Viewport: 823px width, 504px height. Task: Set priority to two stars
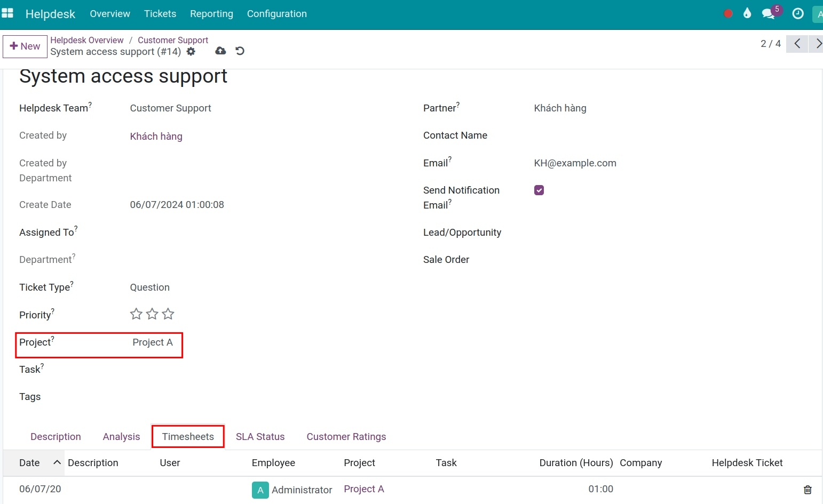(x=152, y=314)
